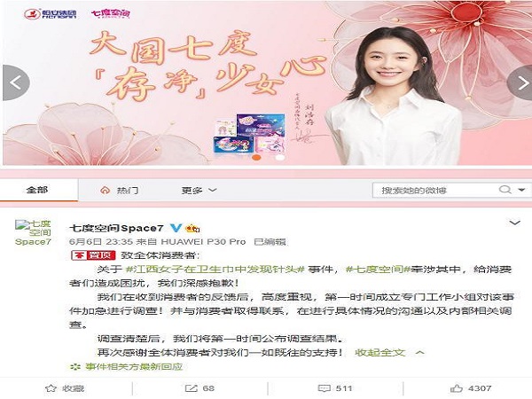Click the blue V verification badge
Image resolution: width=532 pixels, height=399 pixels.
176,228
